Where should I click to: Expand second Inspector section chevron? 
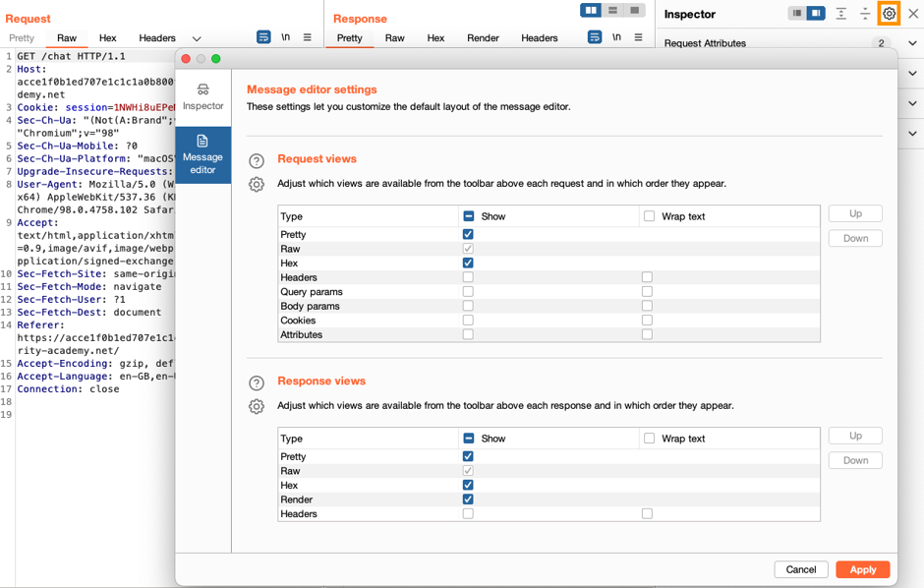pos(912,73)
